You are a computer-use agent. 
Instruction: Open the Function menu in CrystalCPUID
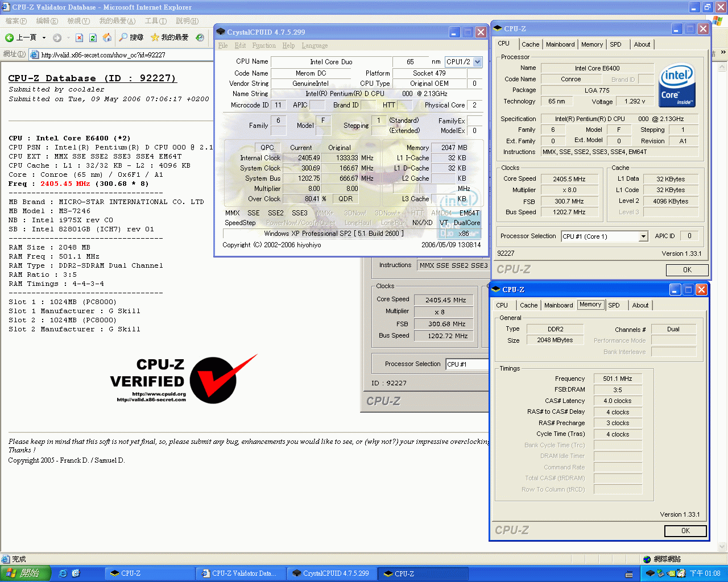click(264, 45)
